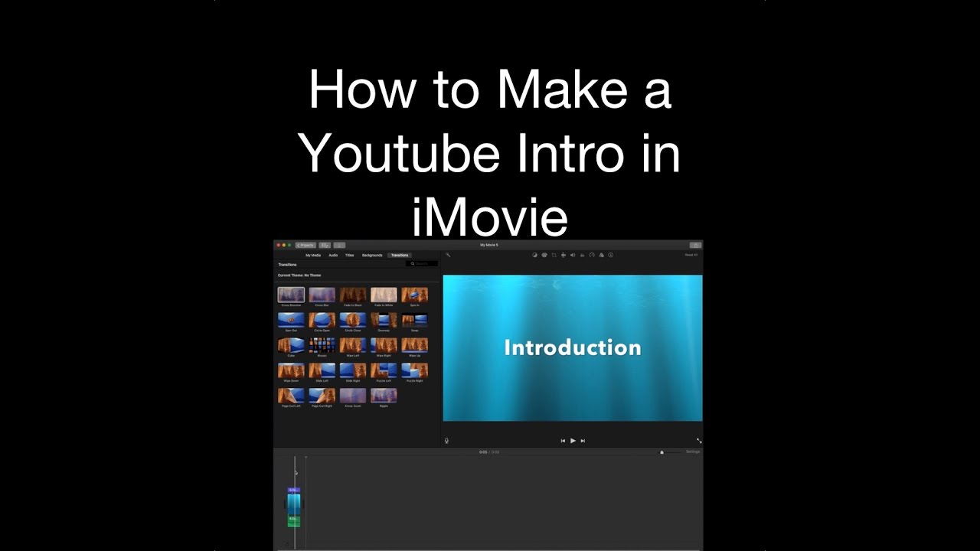Select Wipe Up transition thumbnail
The image size is (980, 551).
(414, 345)
